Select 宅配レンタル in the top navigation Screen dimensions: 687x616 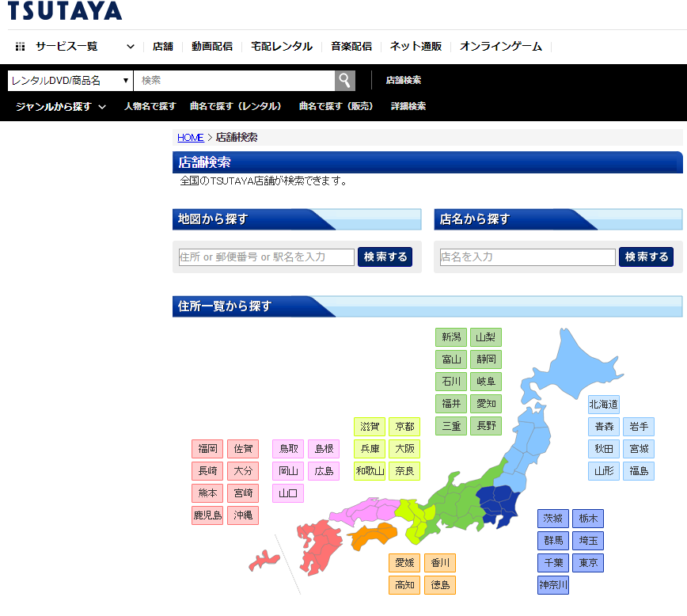tap(282, 47)
